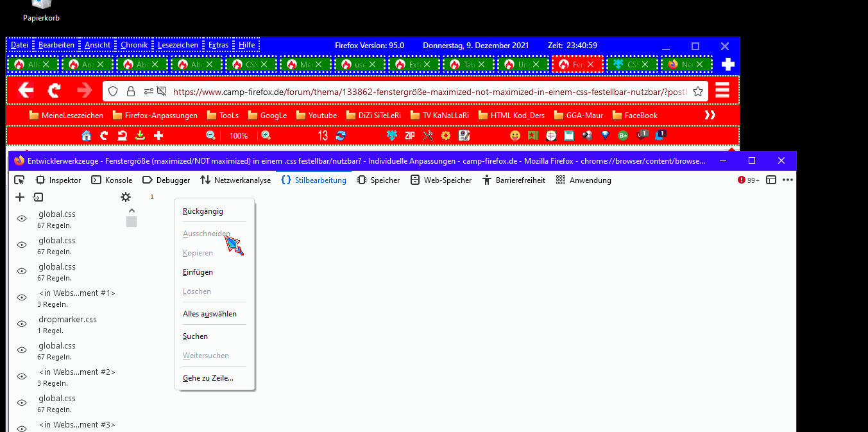The height and width of the screenshot is (432, 868).
Task: Expand the bookmarks toolbar overflow chevron
Action: (710, 116)
